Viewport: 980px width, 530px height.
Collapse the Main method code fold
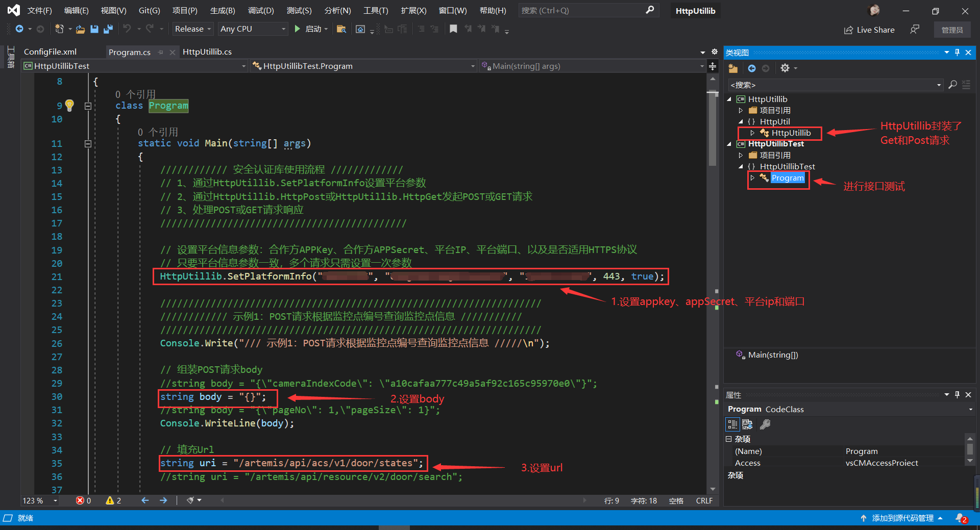(x=88, y=144)
